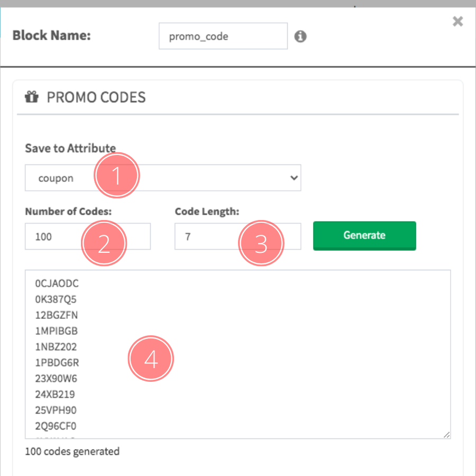The height and width of the screenshot is (476, 476).
Task: Click the info icon beside Block Name
Action: [x=300, y=36]
